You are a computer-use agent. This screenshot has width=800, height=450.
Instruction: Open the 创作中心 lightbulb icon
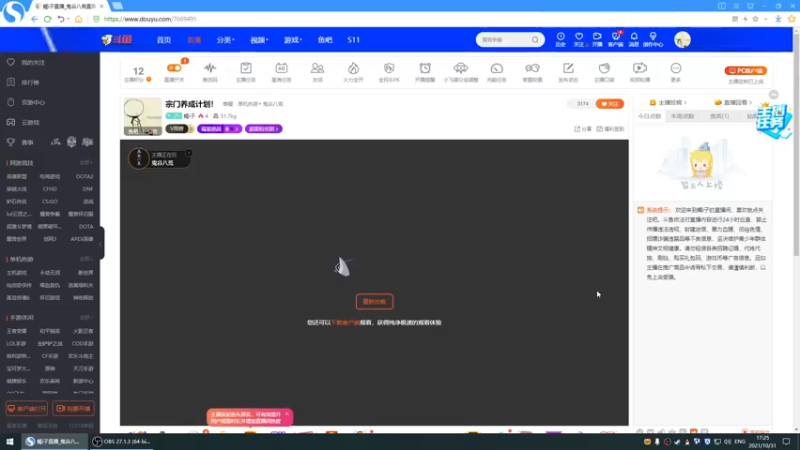pos(653,39)
